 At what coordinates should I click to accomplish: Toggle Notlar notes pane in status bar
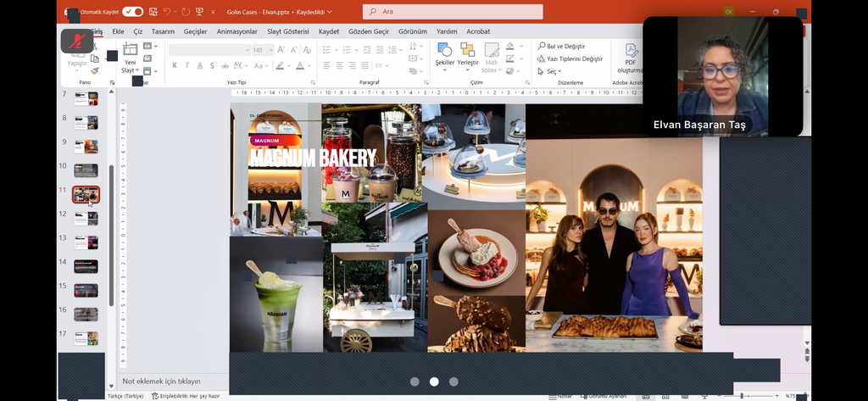click(559, 396)
